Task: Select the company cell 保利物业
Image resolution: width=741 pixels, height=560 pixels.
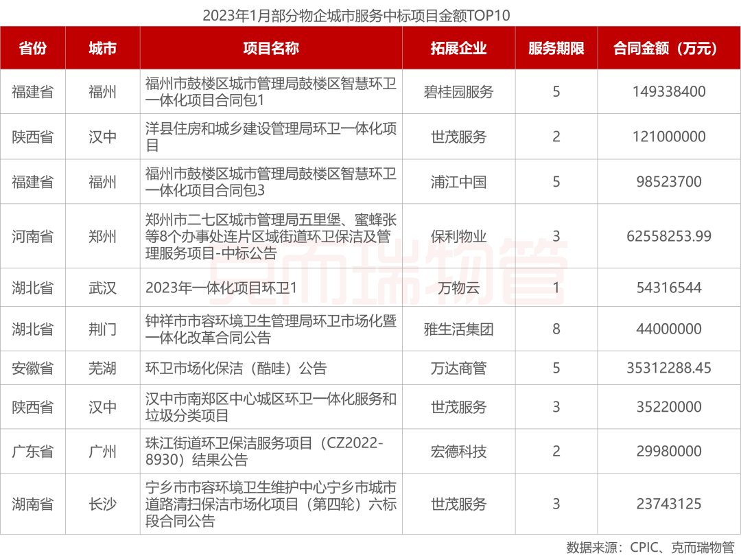Action: coord(458,236)
